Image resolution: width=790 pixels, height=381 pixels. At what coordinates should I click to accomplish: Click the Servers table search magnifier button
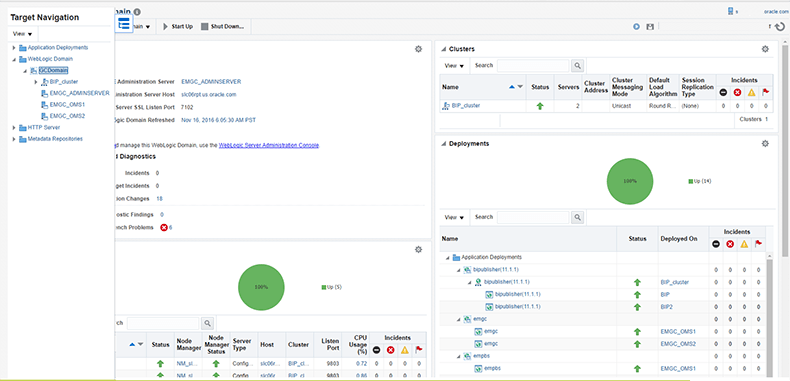tap(208, 323)
